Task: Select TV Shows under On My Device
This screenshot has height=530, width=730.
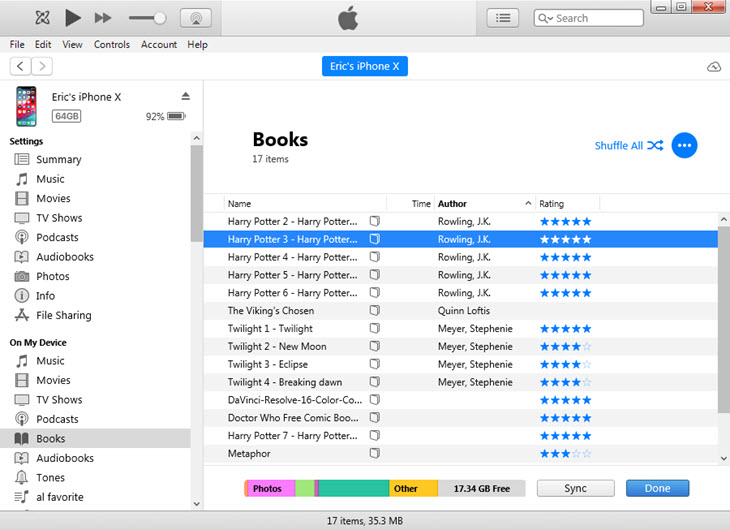Action: [x=59, y=400]
